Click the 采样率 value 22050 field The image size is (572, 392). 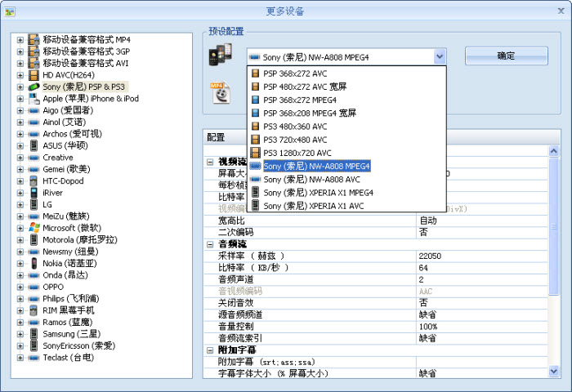480,256
